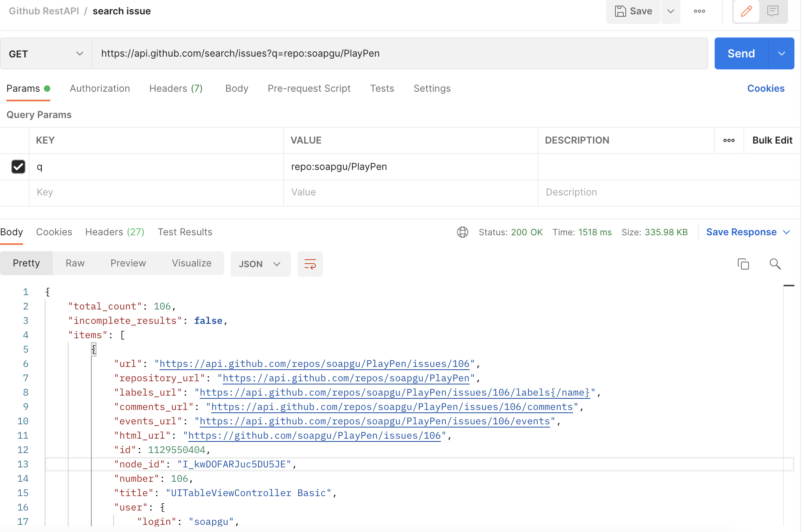804x532 pixels.
Task: Select the Params tab
Action: (28, 89)
